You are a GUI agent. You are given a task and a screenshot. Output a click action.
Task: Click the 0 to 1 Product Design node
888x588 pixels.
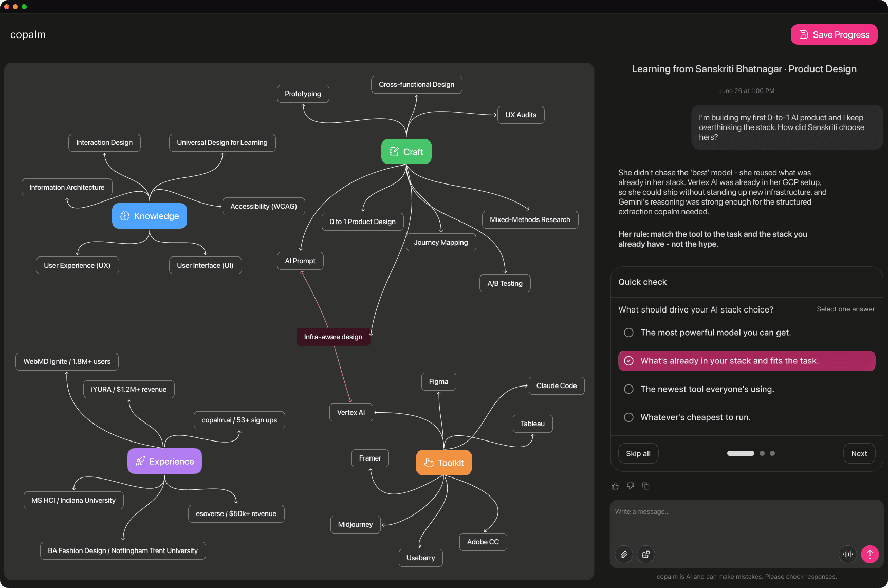[363, 222]
